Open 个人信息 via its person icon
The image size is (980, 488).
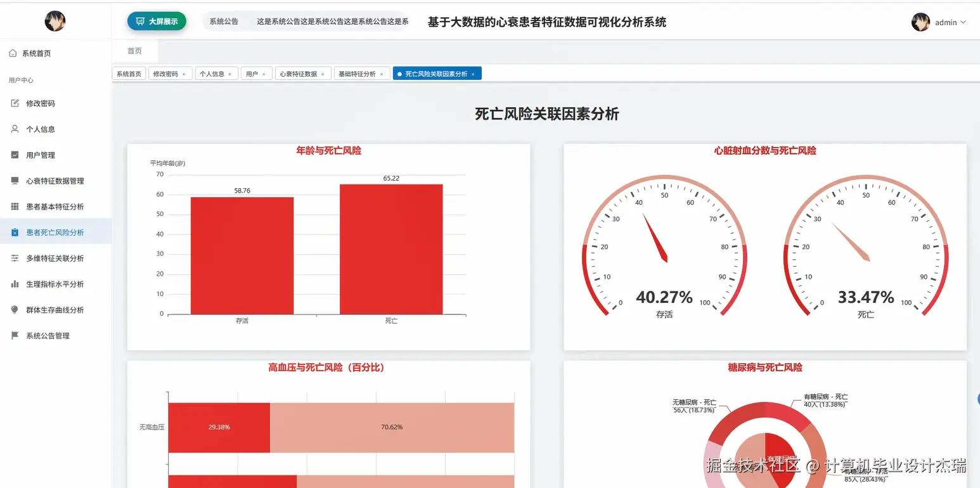click(x=16, y=129)
